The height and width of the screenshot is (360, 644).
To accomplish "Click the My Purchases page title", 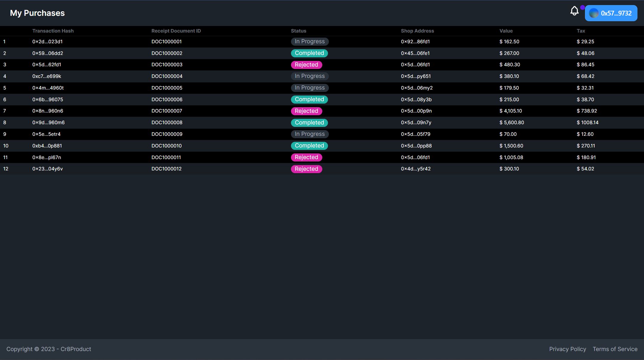I will pos(37,13).
